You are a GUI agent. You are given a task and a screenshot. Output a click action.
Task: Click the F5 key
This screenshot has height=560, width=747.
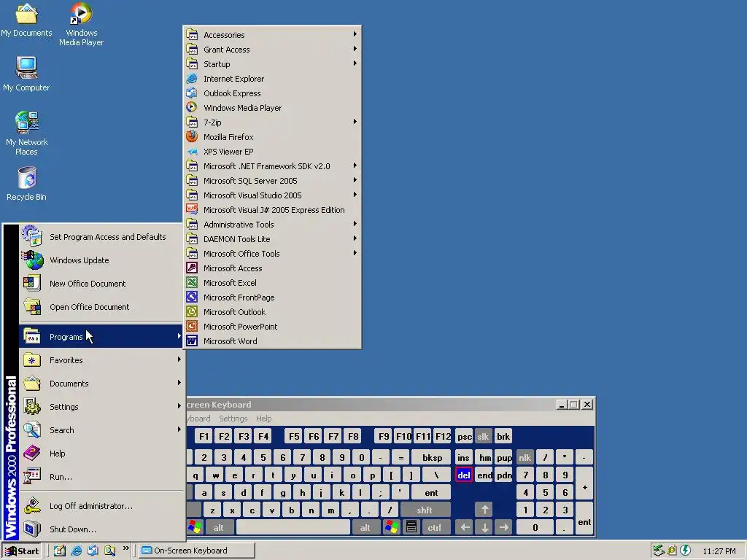pos(294,436)
